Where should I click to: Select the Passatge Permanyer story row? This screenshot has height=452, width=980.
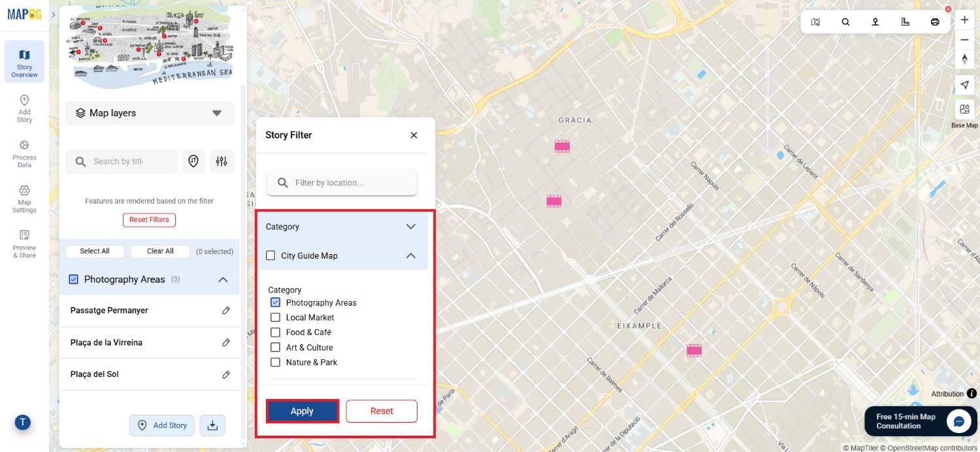coord(150,310)
